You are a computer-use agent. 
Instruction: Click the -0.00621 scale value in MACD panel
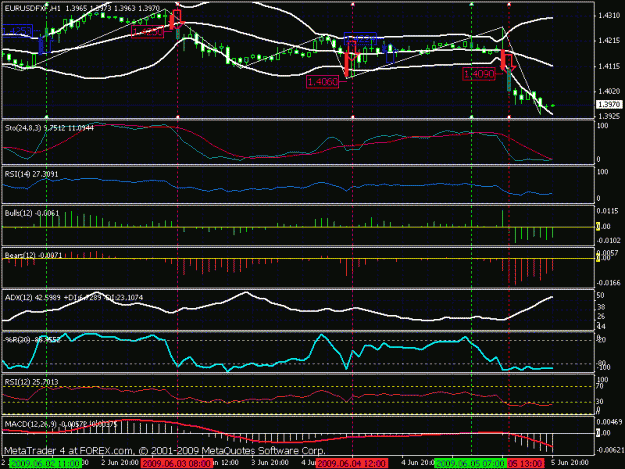point(610,450)
